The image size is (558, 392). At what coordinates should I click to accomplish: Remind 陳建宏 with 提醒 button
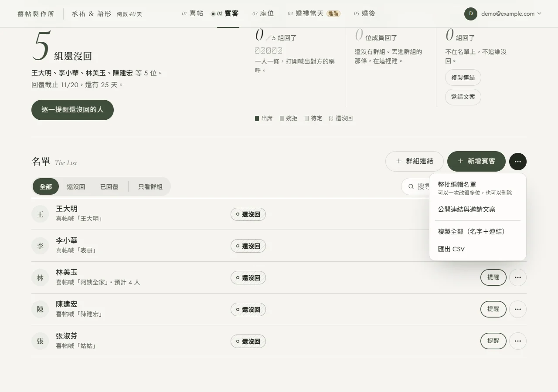493,309
